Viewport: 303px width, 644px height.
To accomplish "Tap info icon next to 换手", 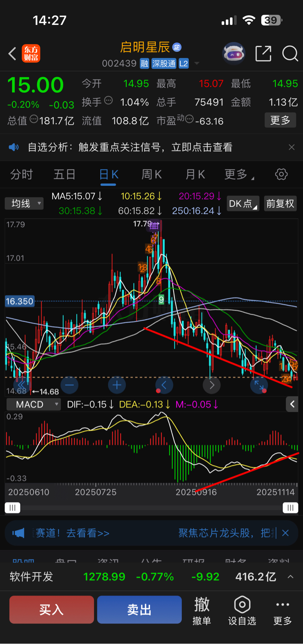I will pyautogui.click(x=108, y=101).
